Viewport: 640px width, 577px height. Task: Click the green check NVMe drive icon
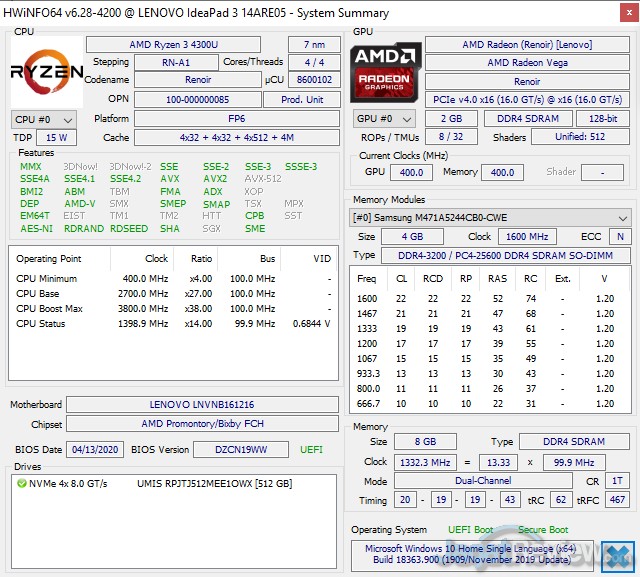tap(21, 483)
